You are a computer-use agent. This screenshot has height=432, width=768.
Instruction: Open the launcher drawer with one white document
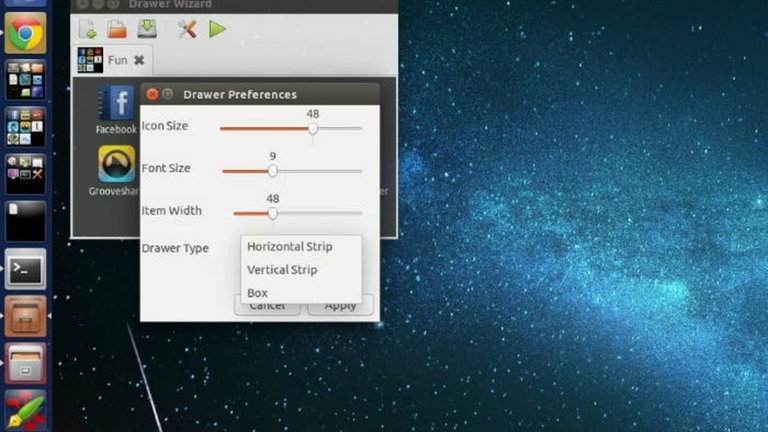(25, 221)
